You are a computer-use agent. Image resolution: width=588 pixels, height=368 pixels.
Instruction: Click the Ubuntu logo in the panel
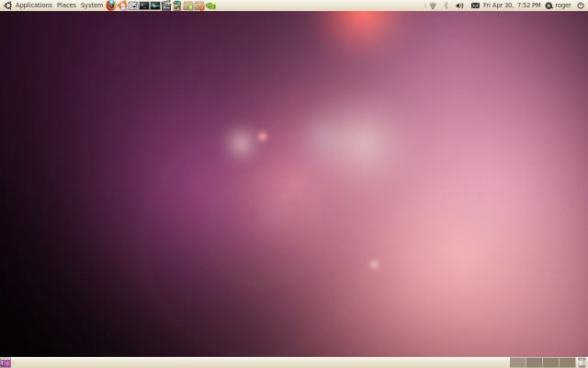[x=7, y=6]
